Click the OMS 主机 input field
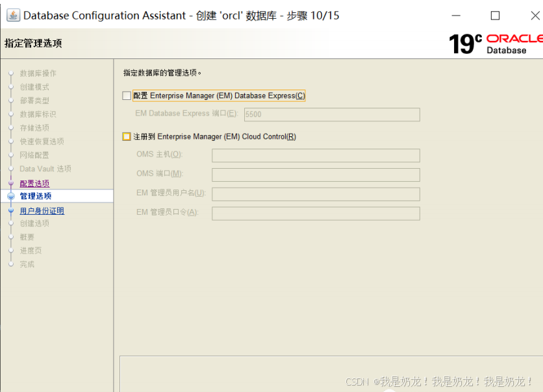Viewport: 543px width, 392px height. click(316, 156)
